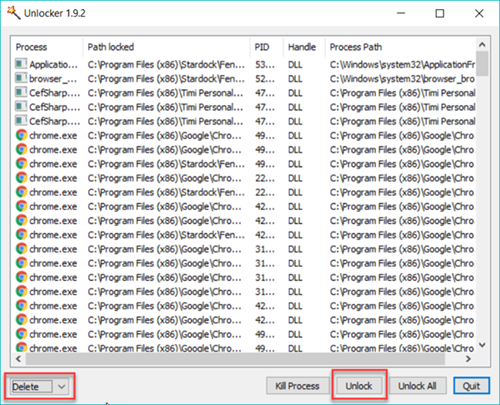Click the PID 53... cell
The height and width of the screenshot is (405, 500).
click(x=265, y=64)
